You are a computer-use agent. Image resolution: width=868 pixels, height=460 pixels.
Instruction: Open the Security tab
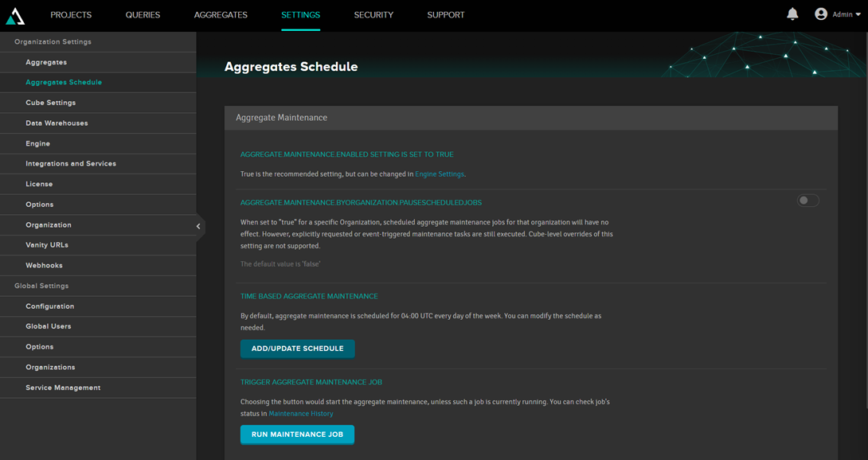[373, 15]
